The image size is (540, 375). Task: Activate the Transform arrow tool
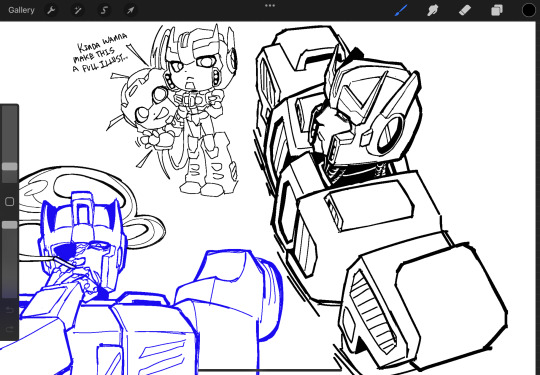[131, 10]
